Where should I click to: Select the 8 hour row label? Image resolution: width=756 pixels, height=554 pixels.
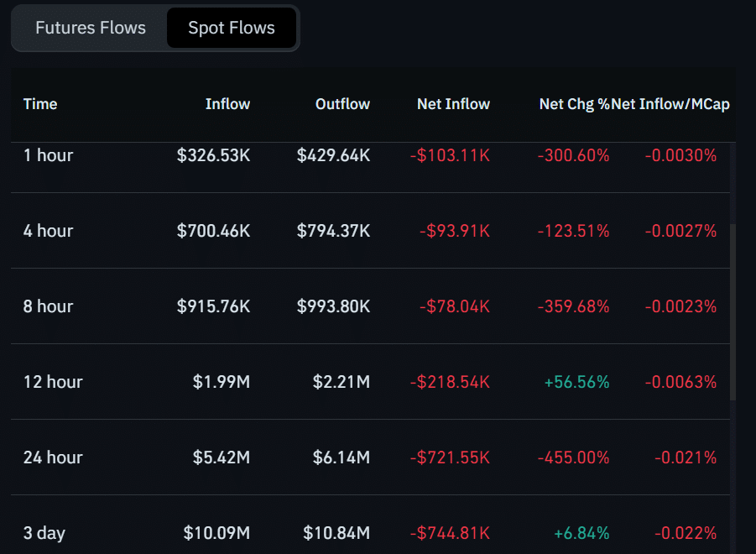coord(48,306)
